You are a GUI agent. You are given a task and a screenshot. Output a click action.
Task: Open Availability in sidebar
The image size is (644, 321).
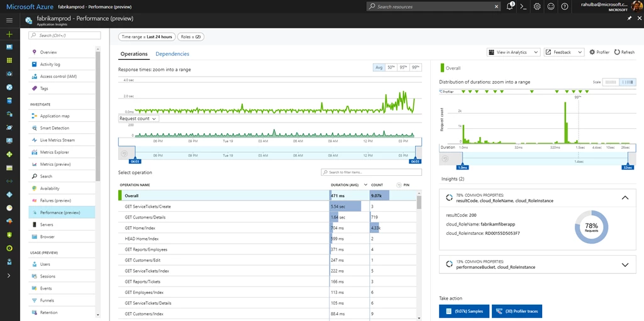coord(62,188)
